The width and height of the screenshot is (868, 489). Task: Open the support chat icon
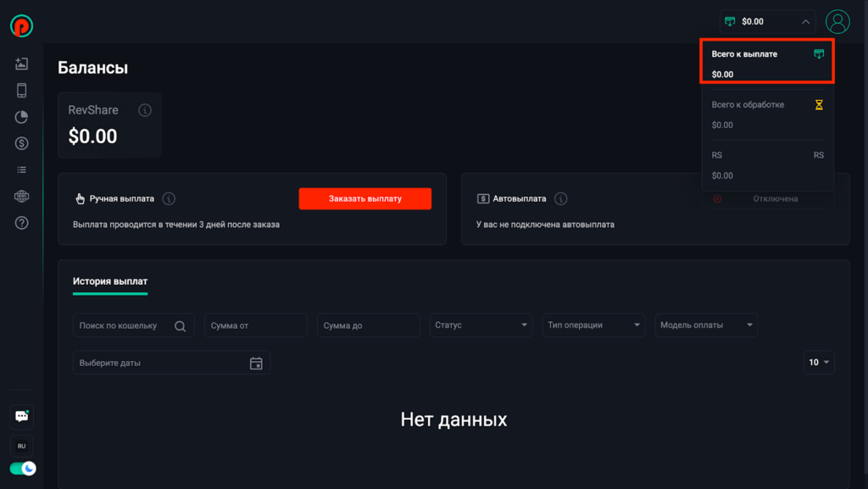pyautogui.click(x=21, y=416)
